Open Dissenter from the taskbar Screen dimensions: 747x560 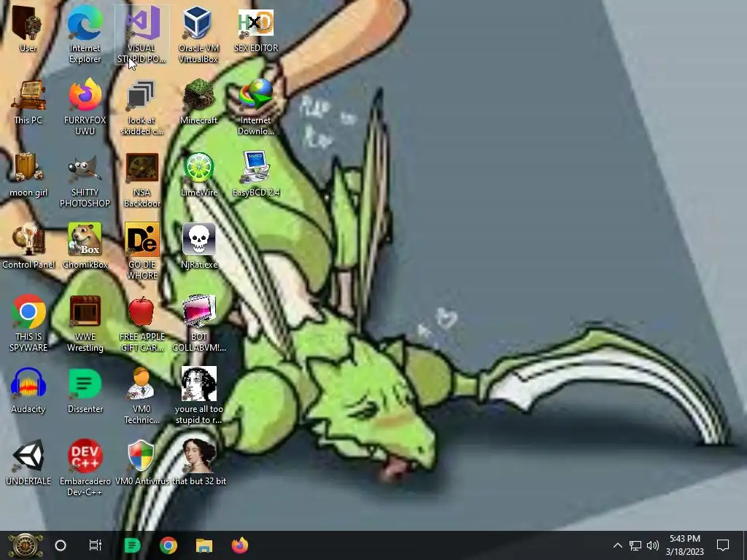point(132,545)
